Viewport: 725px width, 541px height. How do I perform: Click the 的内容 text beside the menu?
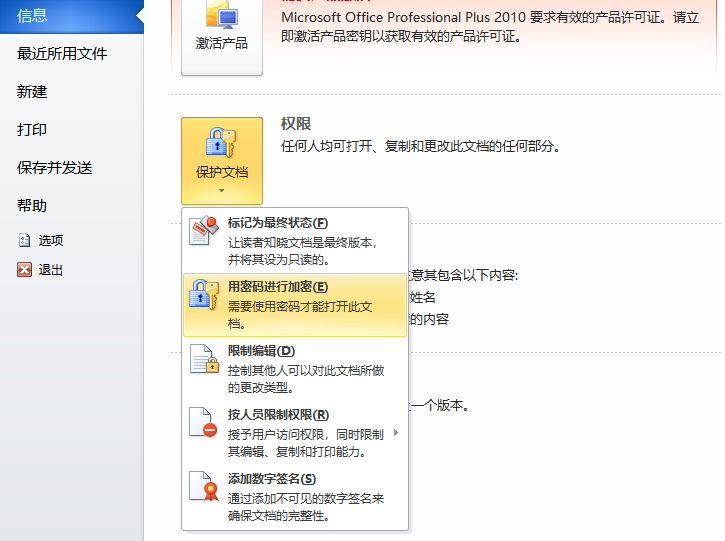[x=429, y=319]
